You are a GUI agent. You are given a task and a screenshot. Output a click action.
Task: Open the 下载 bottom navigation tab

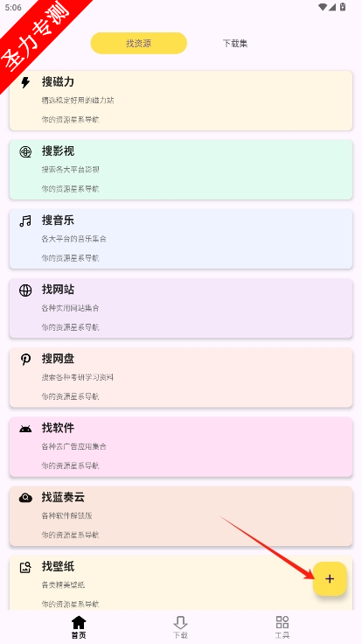(181, 627)
